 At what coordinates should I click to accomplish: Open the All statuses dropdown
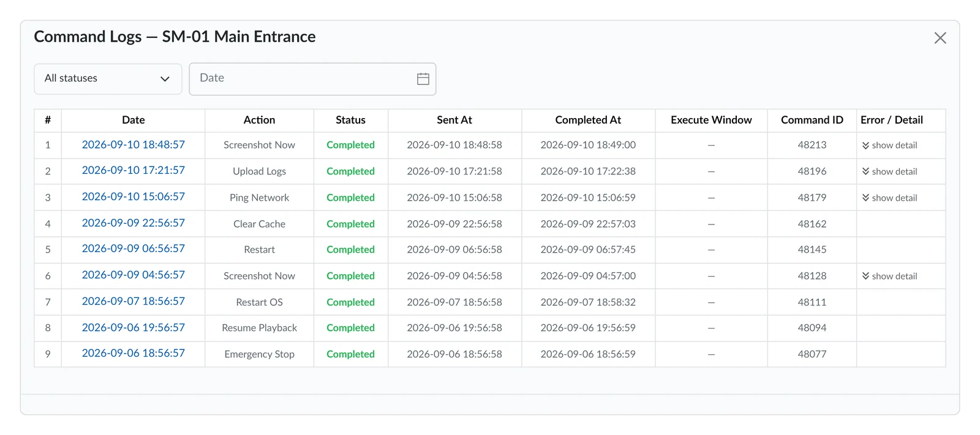108,79
